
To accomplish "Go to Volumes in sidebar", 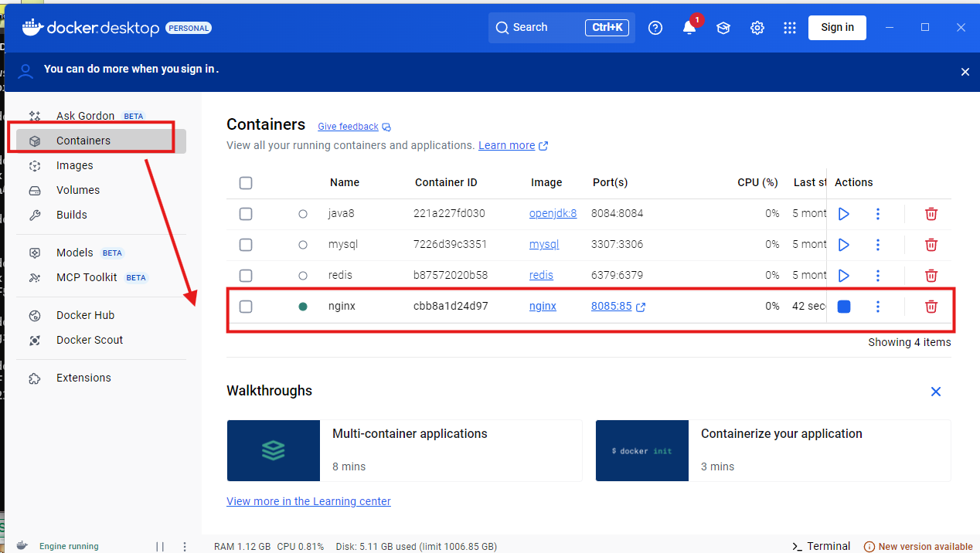I will click(x=101, y=190).
